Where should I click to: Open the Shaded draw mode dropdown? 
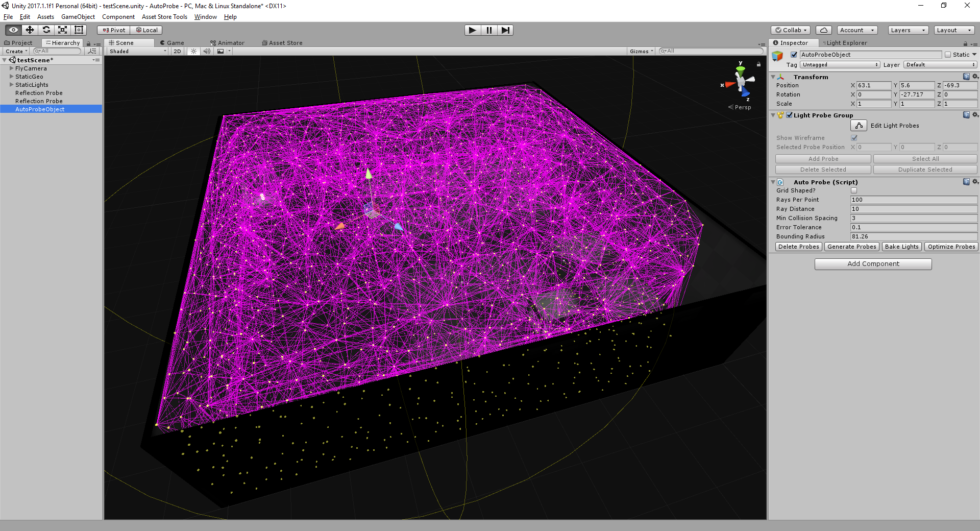(135, 51)
